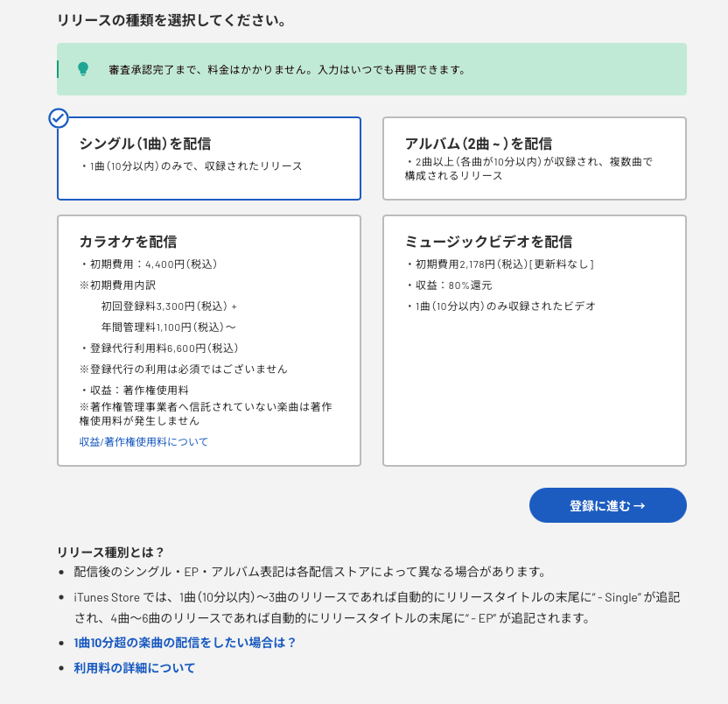
Task: Click the リリースの種類を選択してください heading
Action: pyautogui.click(x=171, y=19)
